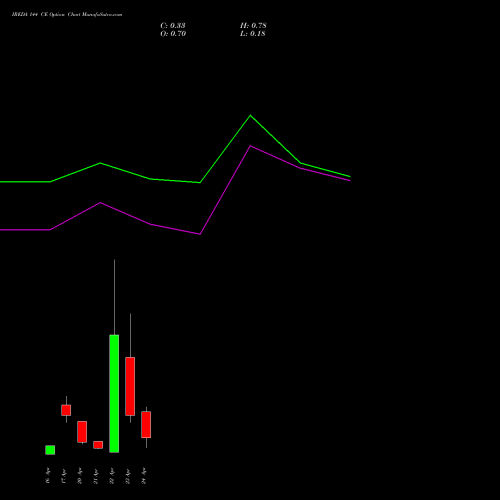Select the low value L: 0.18

click(x=253, y=34)
